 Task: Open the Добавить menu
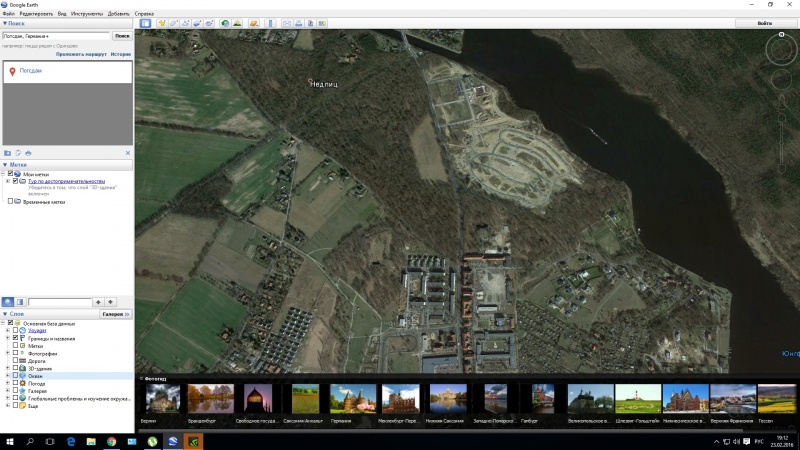pyautogui.click(x=117, y=14)
